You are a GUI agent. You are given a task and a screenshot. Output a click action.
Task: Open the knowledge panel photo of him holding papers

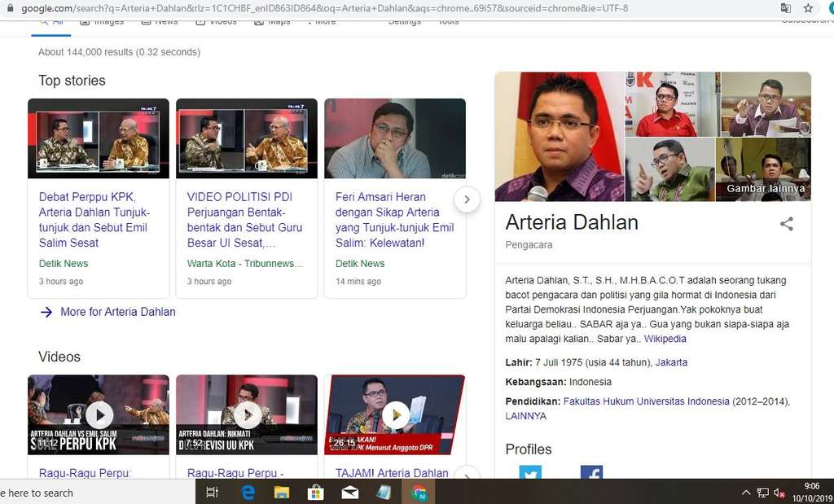coord(766,104)
